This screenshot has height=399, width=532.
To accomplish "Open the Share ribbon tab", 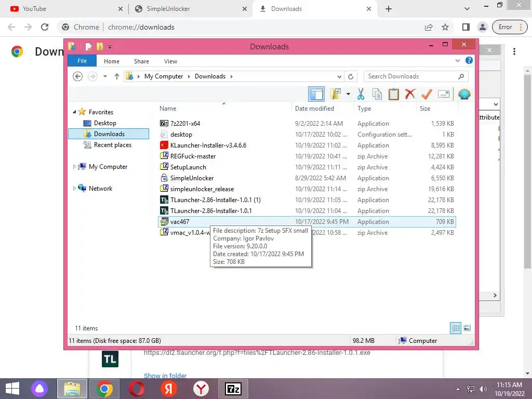I will pyautogui.click(x=141, y=61).
